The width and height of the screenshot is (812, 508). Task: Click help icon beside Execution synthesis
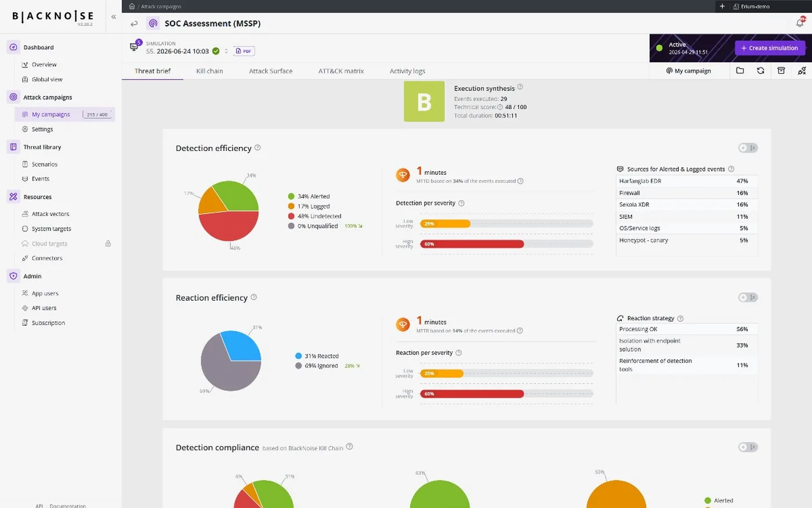520,87
